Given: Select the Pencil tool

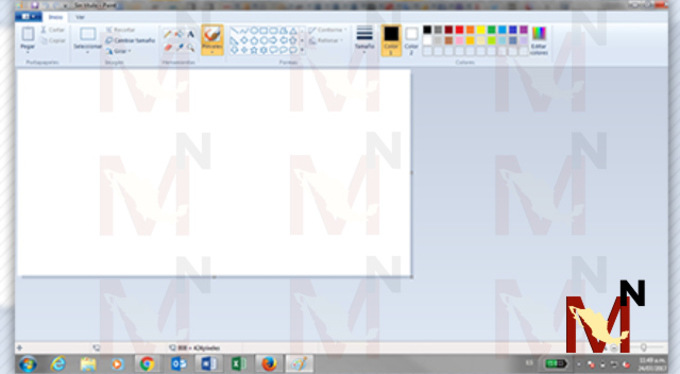Looking at the screenshot, I should point(168,34).
